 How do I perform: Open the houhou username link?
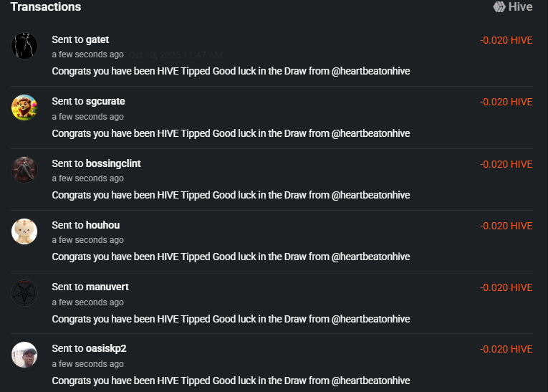(102, 225)
